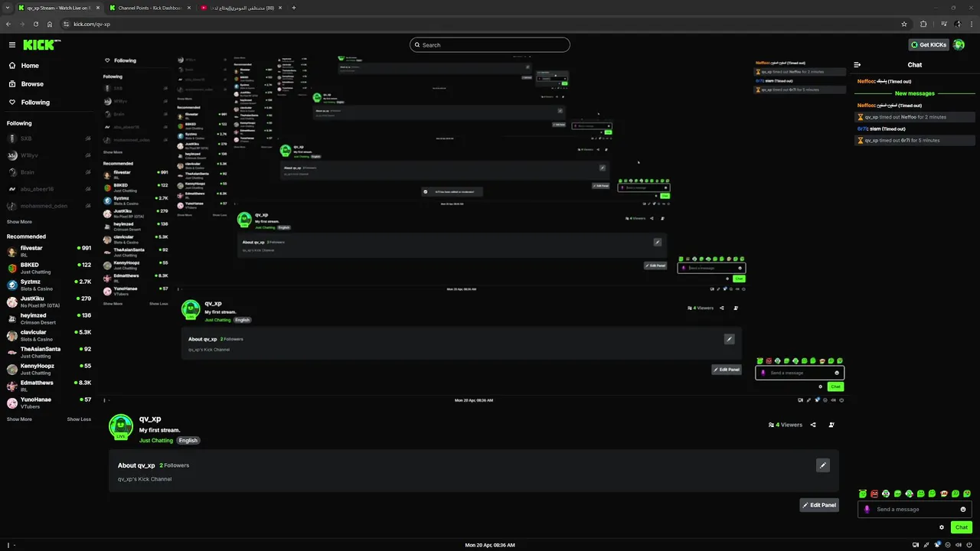Switch to the Channel Points - Kick Dashboard tab

(x=149, y=8)
